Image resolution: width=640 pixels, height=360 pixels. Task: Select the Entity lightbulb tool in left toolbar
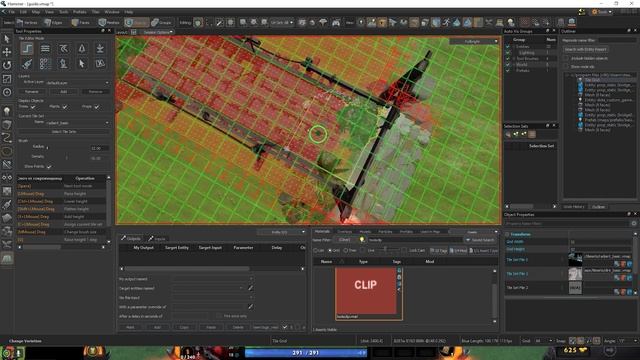tap(7, 111)
